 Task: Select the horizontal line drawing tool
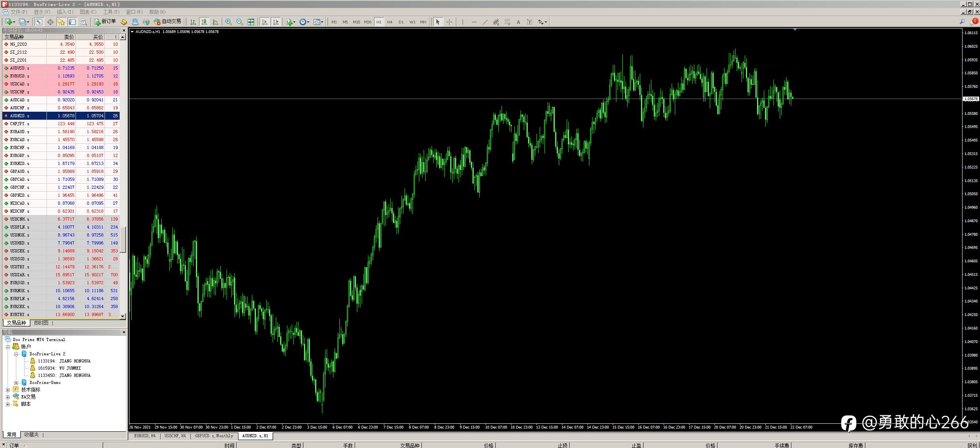click(474, 22)
